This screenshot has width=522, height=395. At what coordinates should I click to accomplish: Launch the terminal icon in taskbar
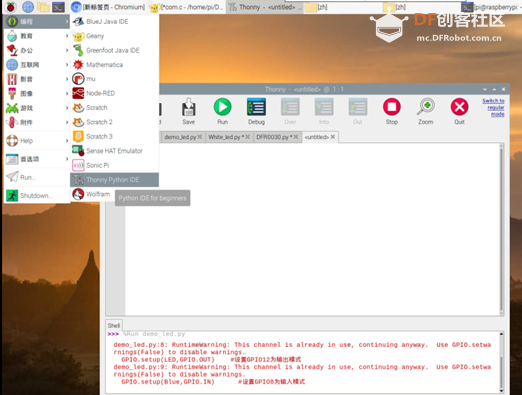point(58,7)
